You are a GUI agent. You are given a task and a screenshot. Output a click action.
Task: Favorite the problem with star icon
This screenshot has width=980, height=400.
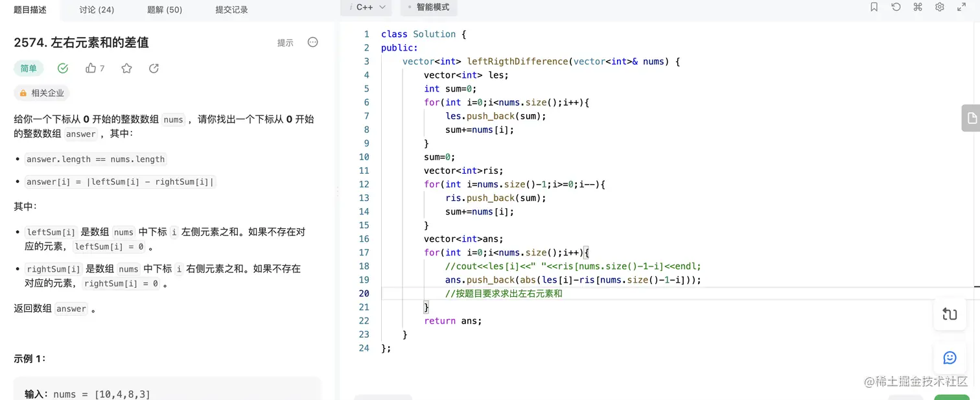[x=126, y=68]
